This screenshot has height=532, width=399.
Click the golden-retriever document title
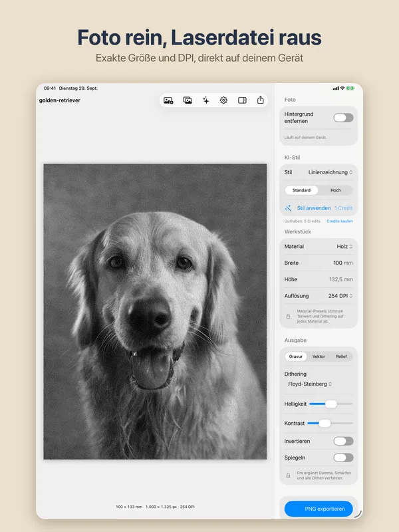[60, 100]
